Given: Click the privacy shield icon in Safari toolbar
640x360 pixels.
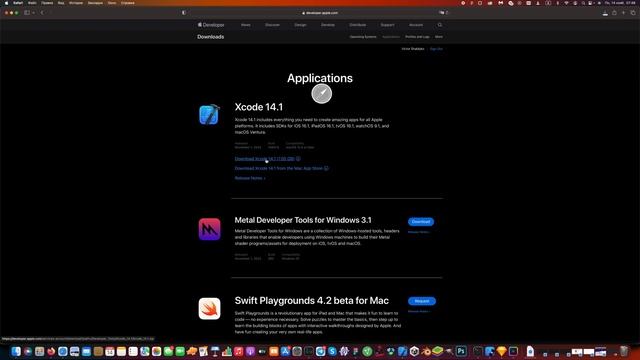Looking at the screenshot, I should pyautogui.click(x=184, y=13).
